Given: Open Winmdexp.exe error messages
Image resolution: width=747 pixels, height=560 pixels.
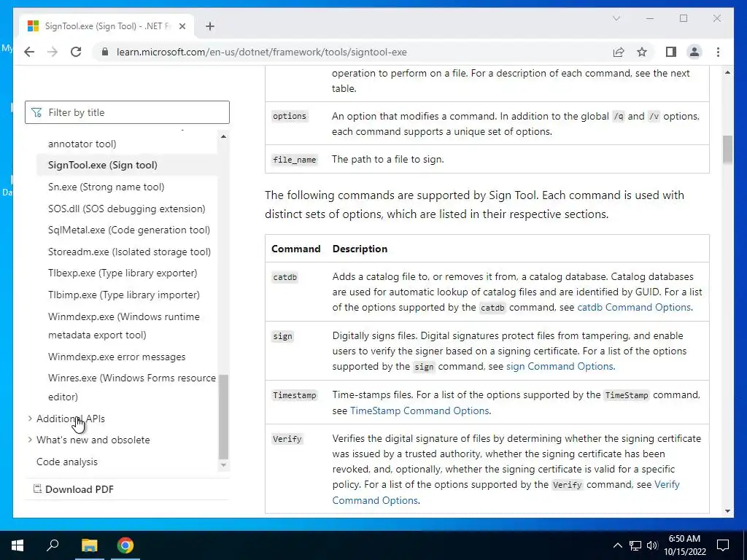Looking at the screenshot, I should tap(117, 357).
